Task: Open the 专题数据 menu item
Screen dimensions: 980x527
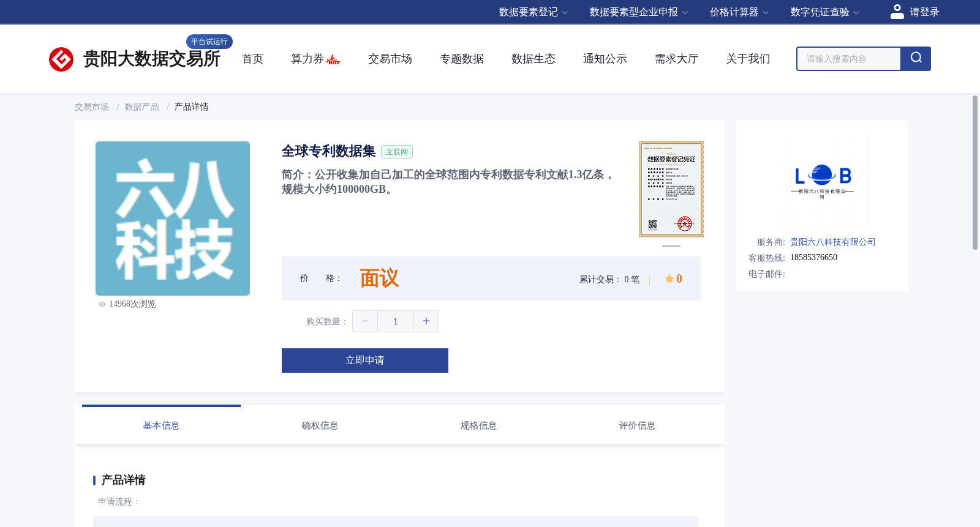Action: click(462, 59)
